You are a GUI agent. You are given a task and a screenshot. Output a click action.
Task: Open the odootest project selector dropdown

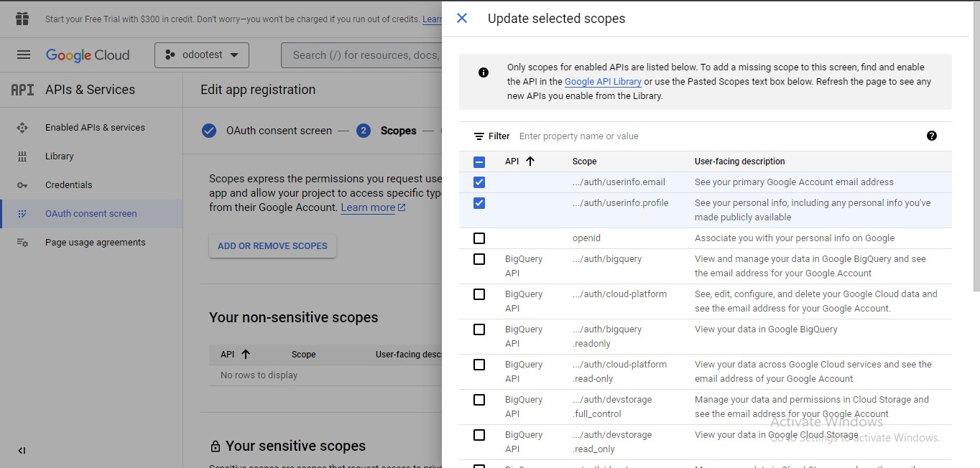click(x=202, y=55)
